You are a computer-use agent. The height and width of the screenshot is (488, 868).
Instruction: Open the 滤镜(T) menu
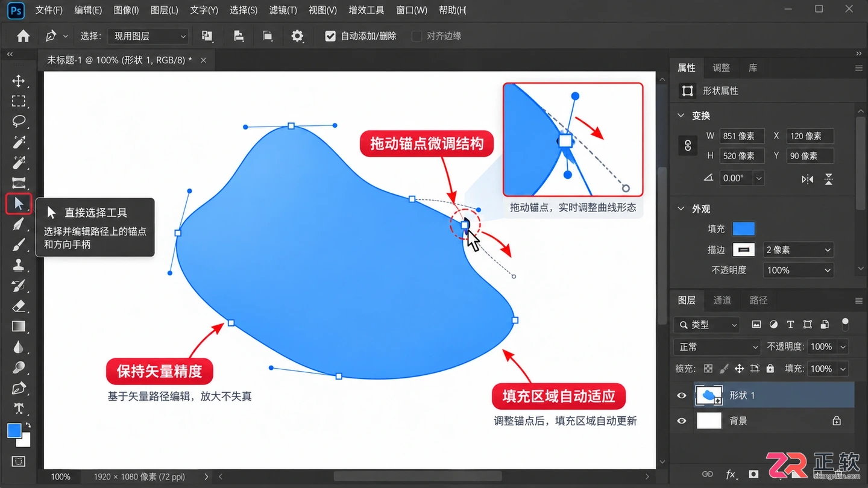tap(283, 10)
